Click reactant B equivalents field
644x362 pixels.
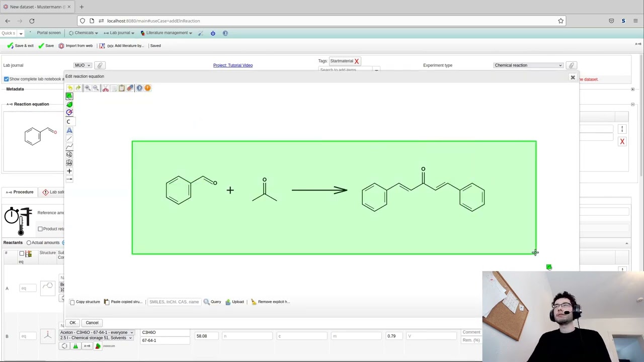click(27, 336)
